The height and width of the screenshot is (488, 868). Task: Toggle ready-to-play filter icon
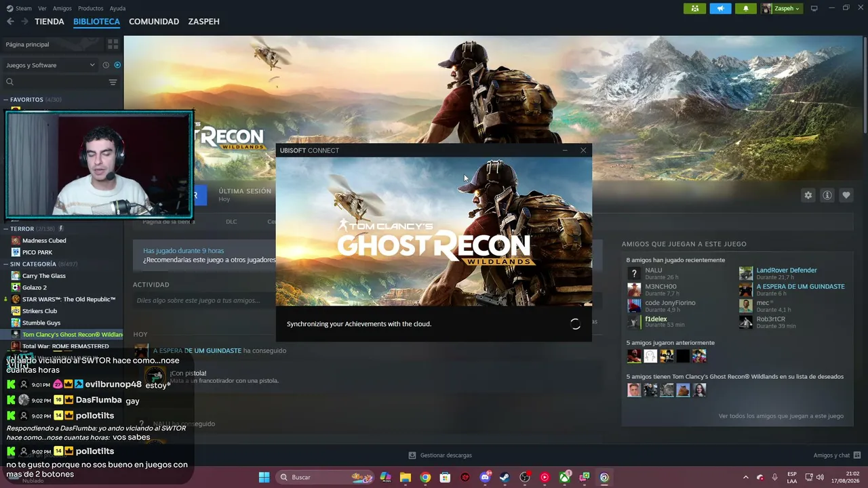coord(117,65)
